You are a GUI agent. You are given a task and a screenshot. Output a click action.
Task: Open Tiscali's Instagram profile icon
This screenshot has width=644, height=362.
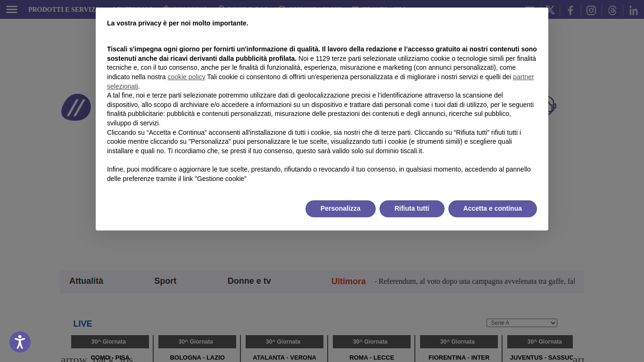coord(591,10)
